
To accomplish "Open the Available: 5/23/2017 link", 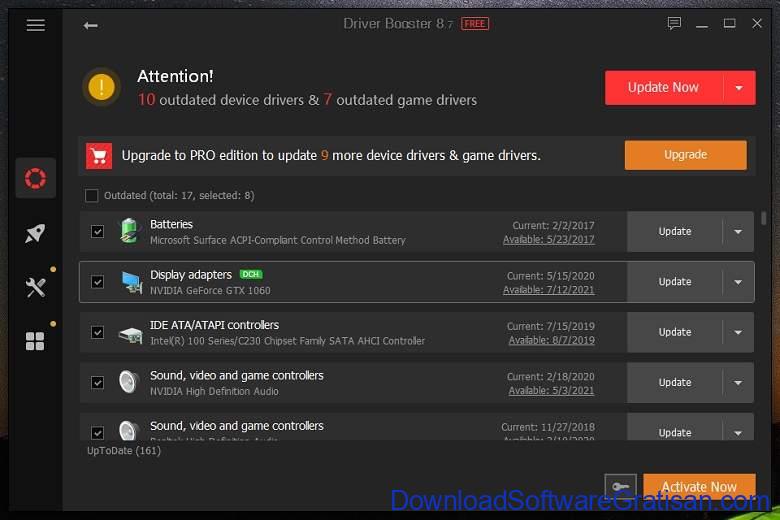I will 548,240.
